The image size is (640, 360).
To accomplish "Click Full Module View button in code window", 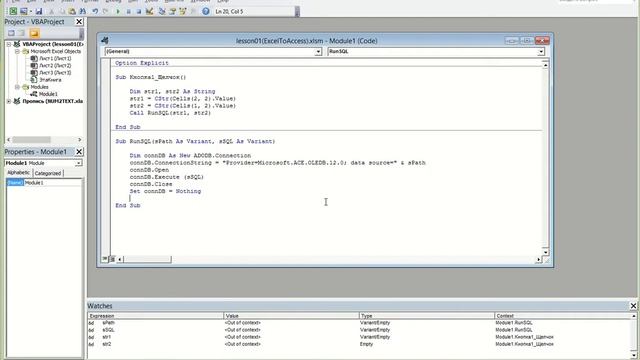I will pyautogui.click(x=112, y=259).
